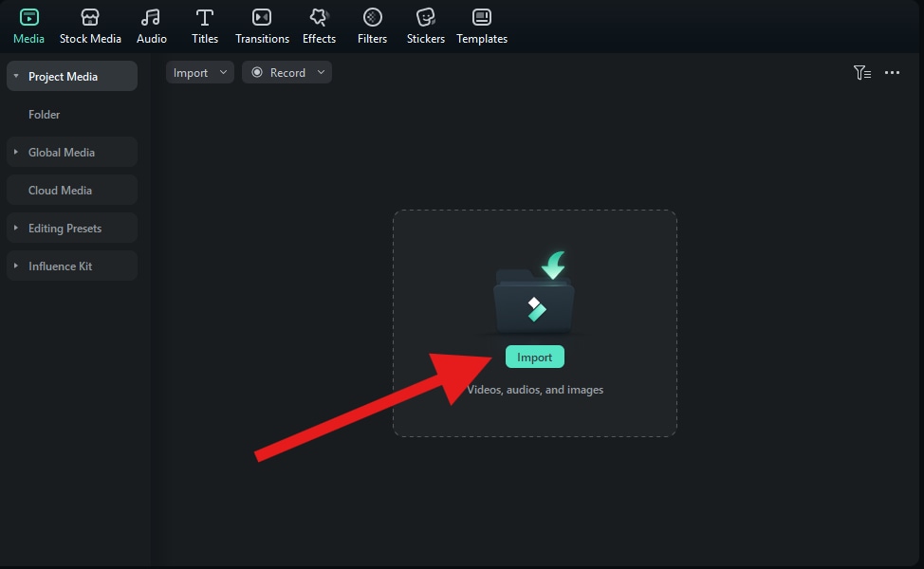Click the record circle icon
The width and height of the screenshot is (924, 569).
(x=257, y=72)
